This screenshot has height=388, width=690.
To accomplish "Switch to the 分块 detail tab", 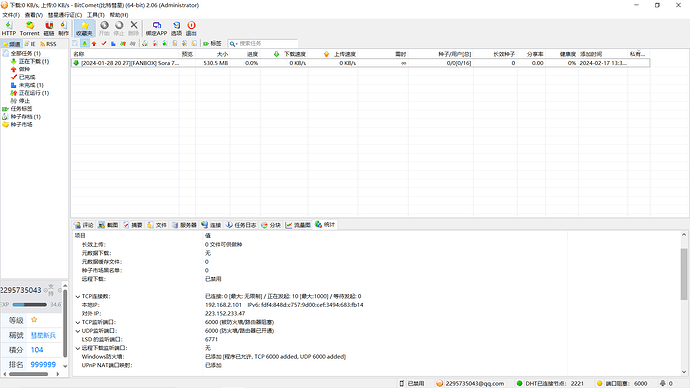I will [271, 225].
